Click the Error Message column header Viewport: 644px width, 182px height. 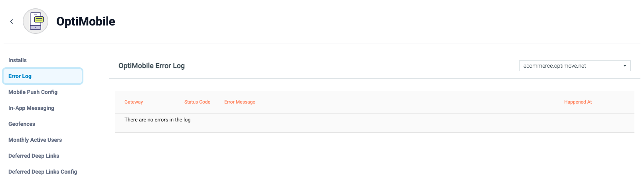pyautogui.click(x=240, y=102)
